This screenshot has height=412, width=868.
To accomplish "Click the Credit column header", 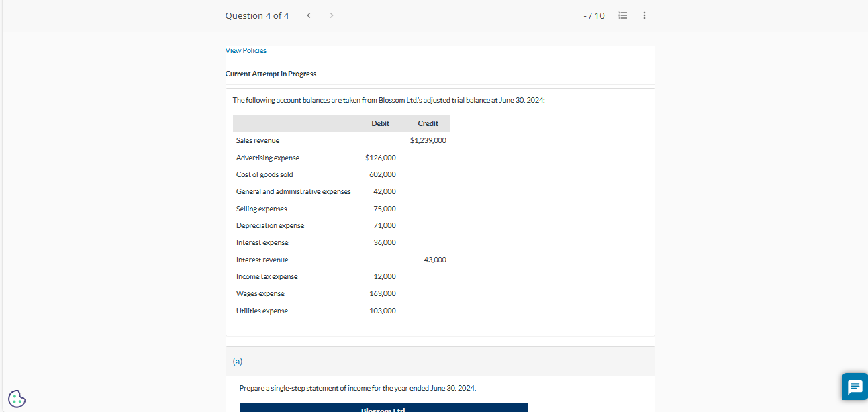I will click(x=428, y=123).
